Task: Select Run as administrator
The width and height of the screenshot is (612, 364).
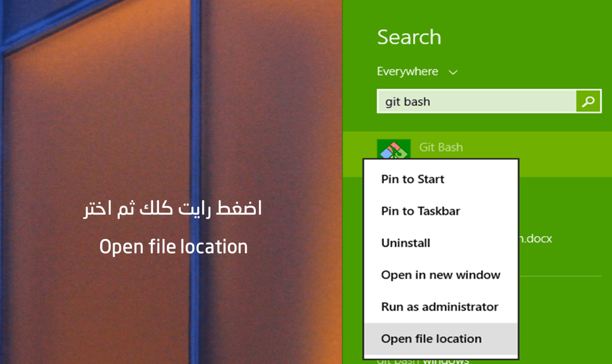Action: 439,307
